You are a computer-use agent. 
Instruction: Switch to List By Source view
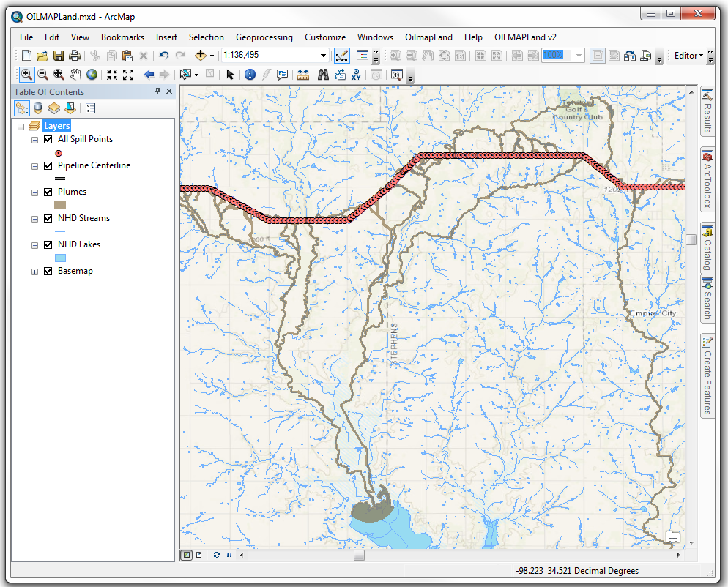[x=38, y=108]
